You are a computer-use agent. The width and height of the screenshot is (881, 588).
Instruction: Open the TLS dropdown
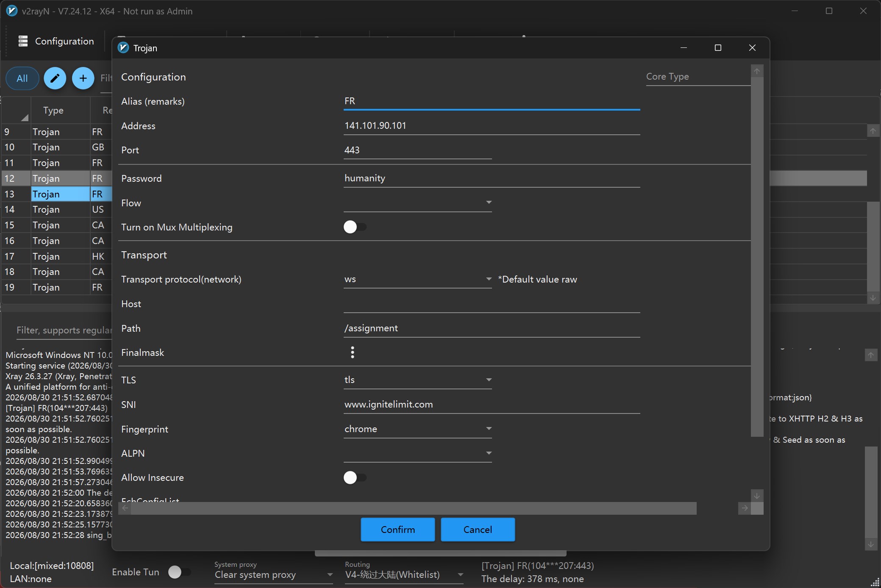point(417,380)
